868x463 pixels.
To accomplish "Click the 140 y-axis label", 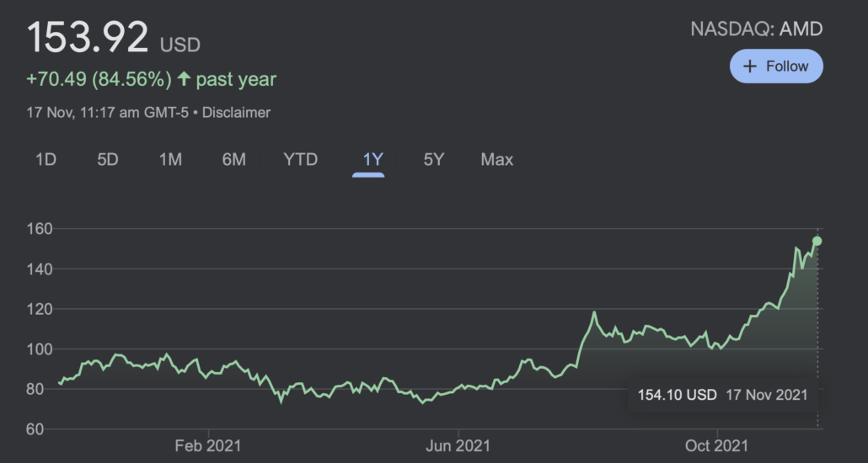I will pyautogui.click(x=39, y=269).
